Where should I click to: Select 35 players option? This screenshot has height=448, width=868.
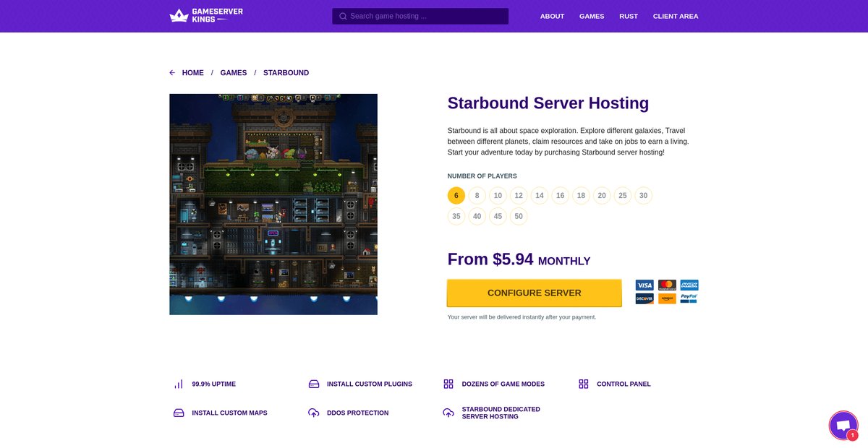coord(456,216)
